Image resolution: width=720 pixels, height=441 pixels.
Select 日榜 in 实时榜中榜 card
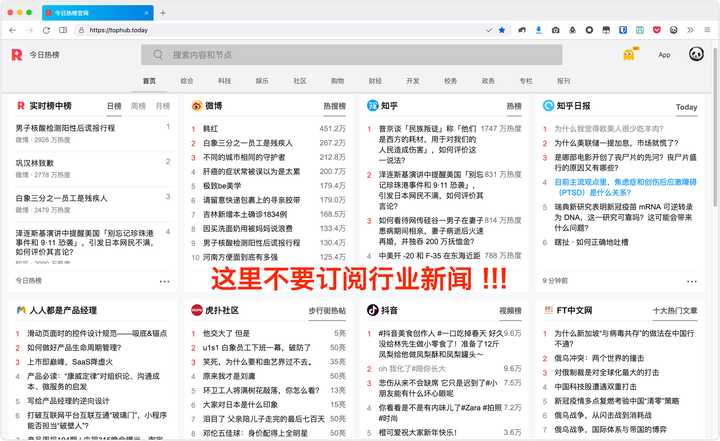tap(114, 106)
